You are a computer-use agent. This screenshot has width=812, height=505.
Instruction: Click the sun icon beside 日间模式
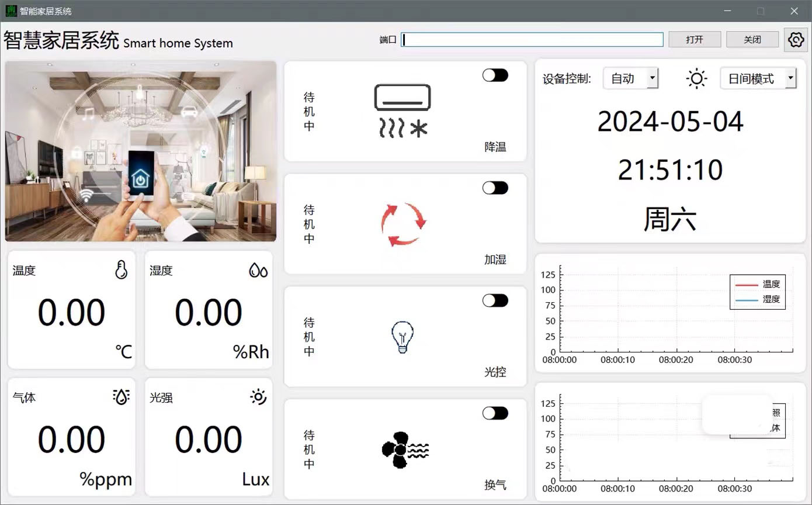point(696,78)
